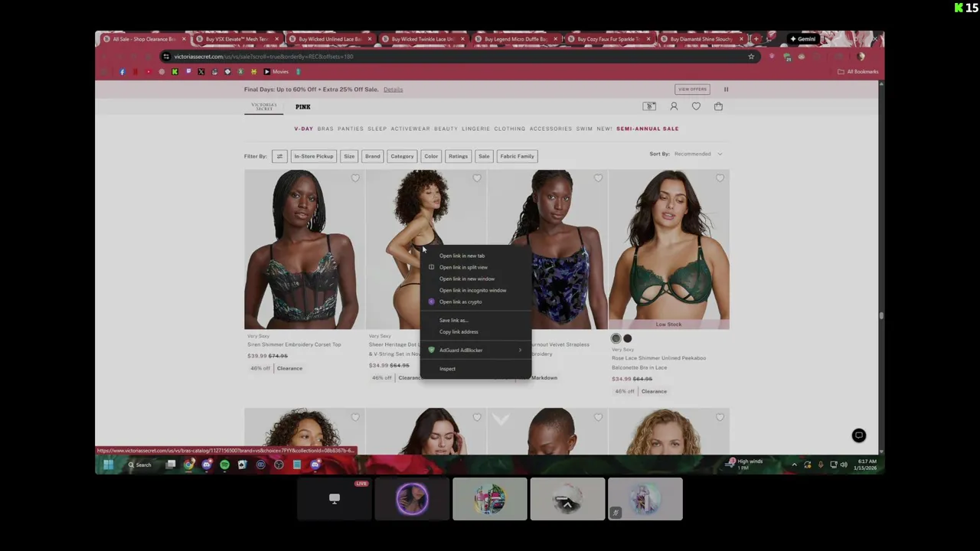This screenshot has height=551, width=980.
Task: Open the Sort By Recommended dropdown
Action: coord(697,154)
